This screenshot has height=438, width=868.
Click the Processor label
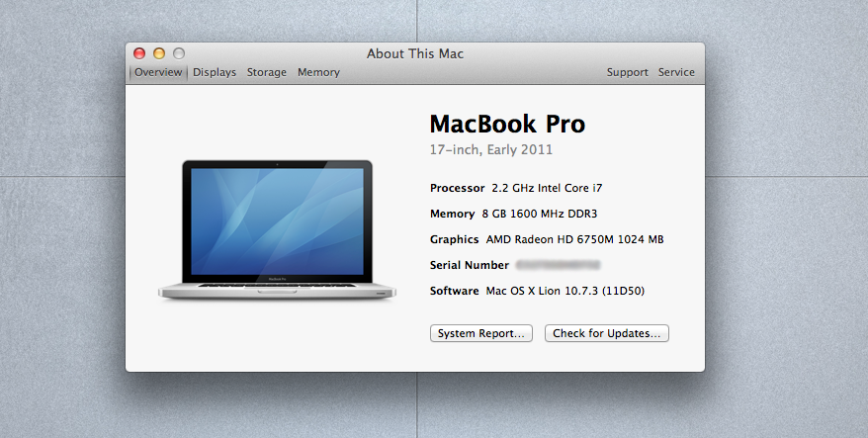coord(458,188)
